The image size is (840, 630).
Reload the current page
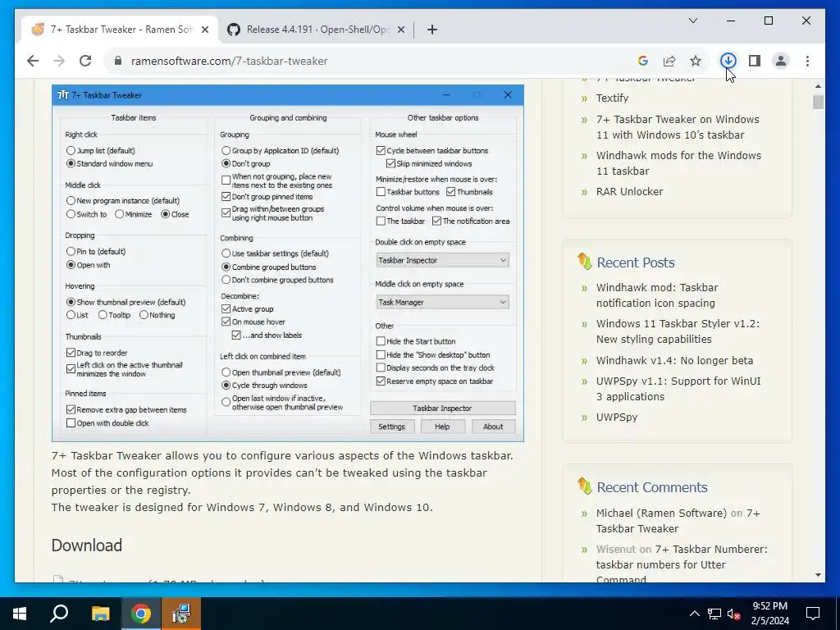tap(85, 61)
